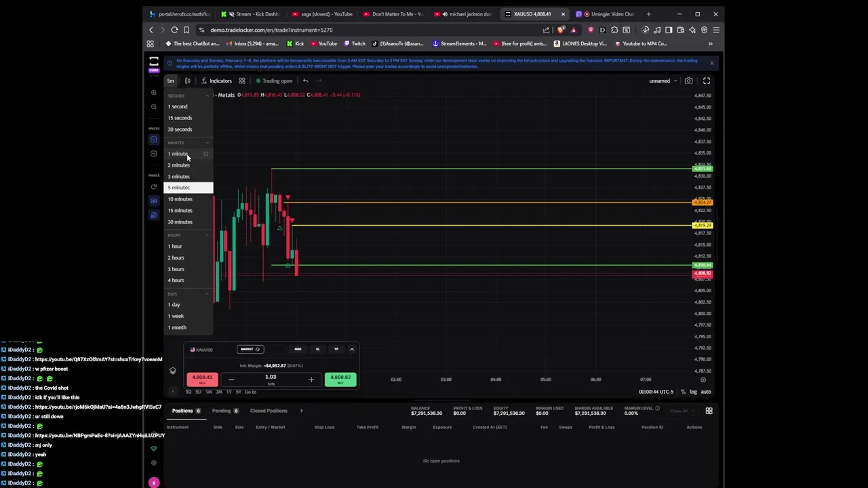This screenshot has width=868, height=488.
Task: Click the zoom out magnifier icon
Action: [154, 106]
